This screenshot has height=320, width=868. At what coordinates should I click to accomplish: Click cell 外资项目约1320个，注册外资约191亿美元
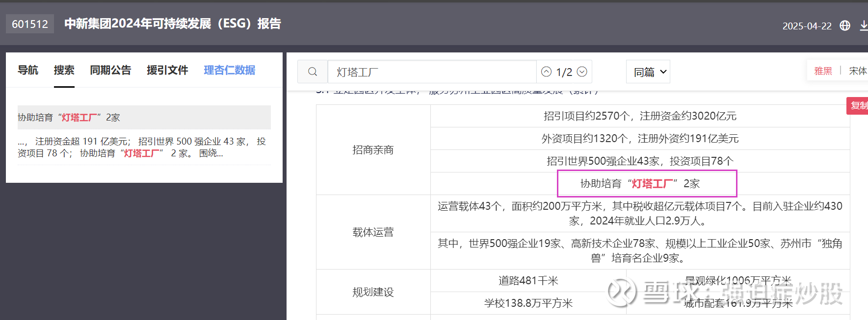tap(640, 139)
